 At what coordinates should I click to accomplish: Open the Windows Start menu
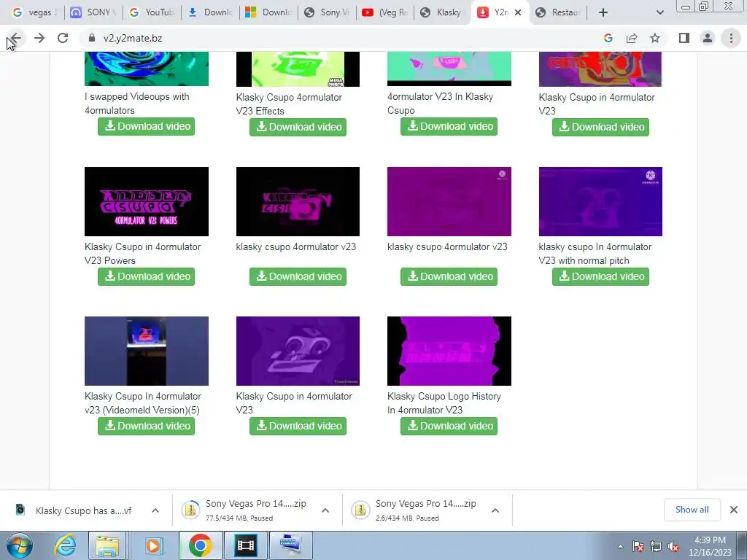coord(19,545)
